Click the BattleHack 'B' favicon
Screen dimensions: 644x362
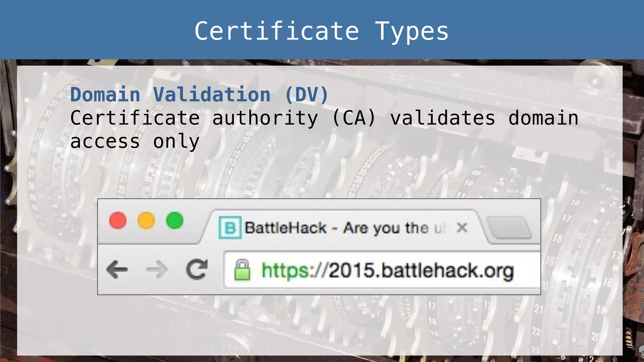coord(230,228)
